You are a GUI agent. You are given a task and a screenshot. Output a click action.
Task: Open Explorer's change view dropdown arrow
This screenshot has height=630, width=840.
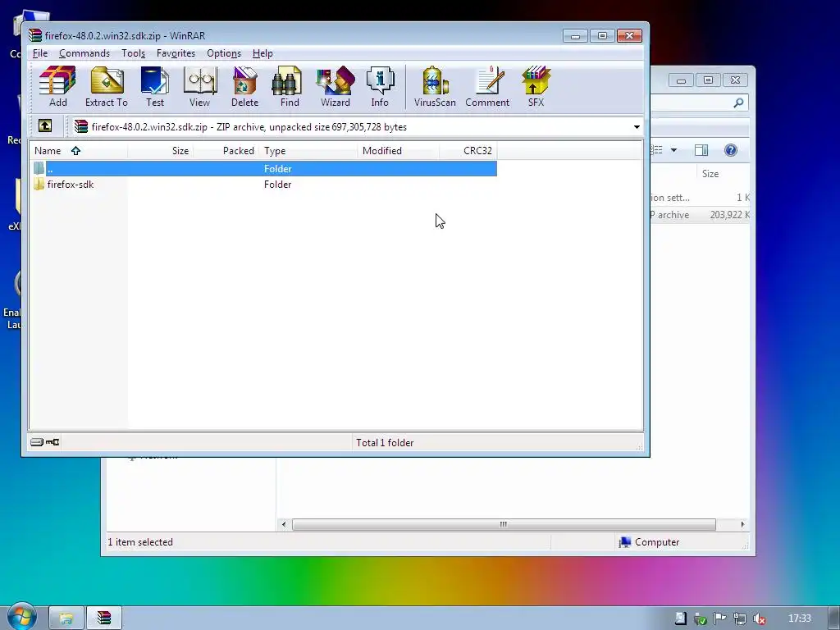click(x=673, y=150)
